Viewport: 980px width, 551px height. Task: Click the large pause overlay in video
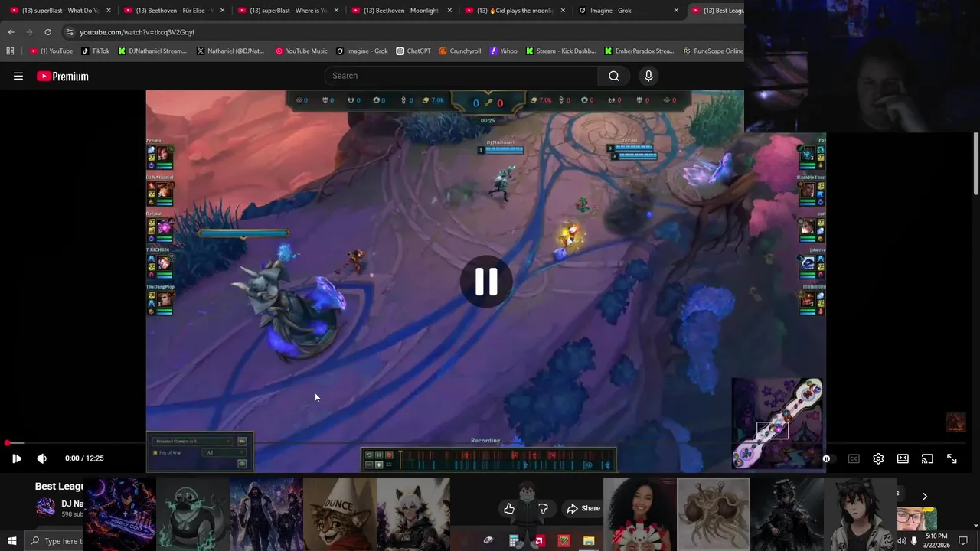pyautogui.click(x=486, y=282)
